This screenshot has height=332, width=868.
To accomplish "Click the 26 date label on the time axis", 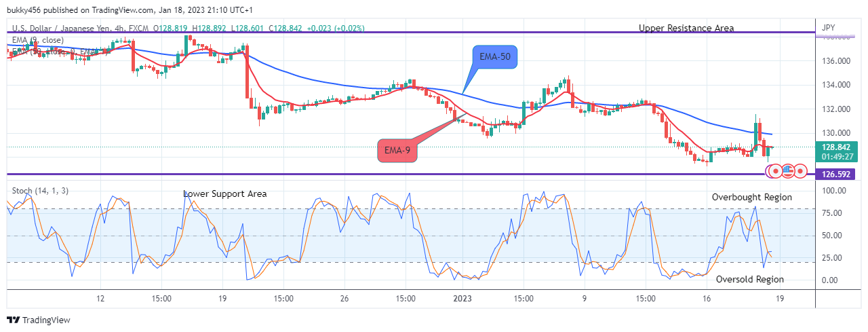I will (x=344, y=299).
